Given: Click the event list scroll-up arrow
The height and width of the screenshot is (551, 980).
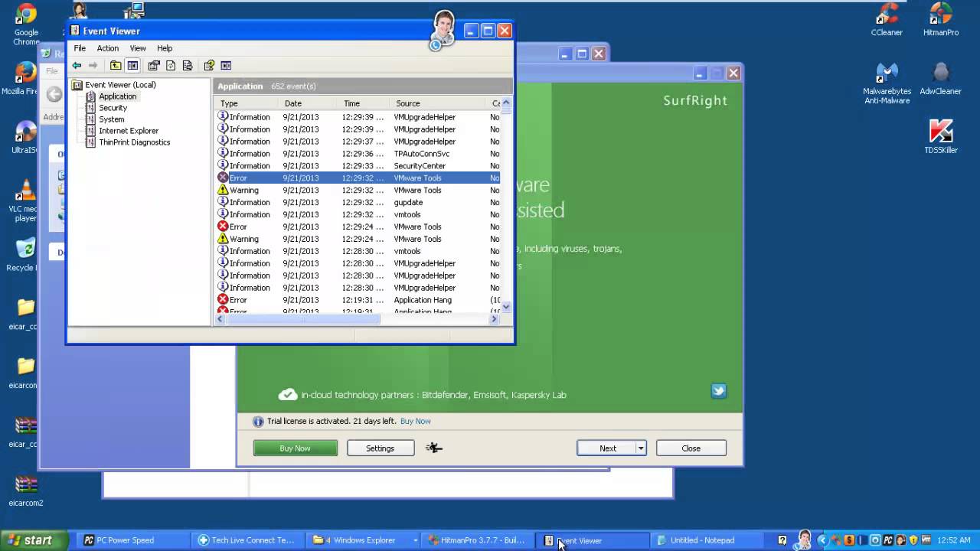Looking at the screenshot, I should pyautogui.click(x=505, y=103).
